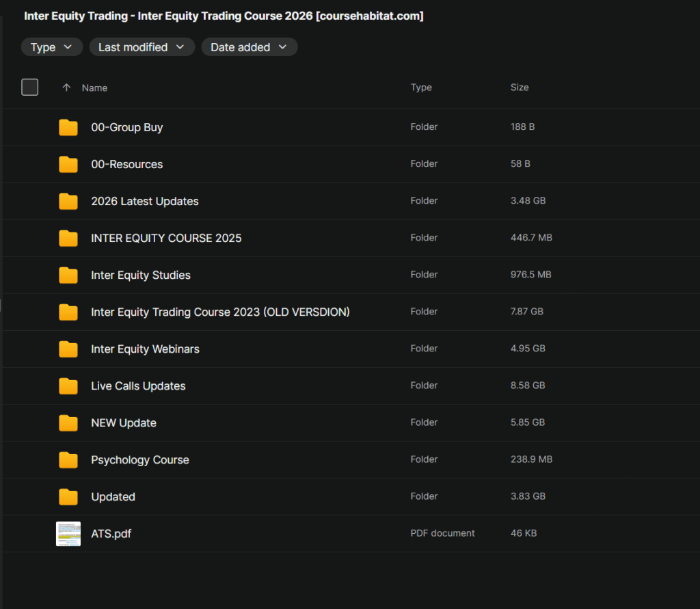Image resolution: width=700 pixels, height=609 pixels.
Task: Click the NEW Update folder icon
Action: [x=68, y=423]
